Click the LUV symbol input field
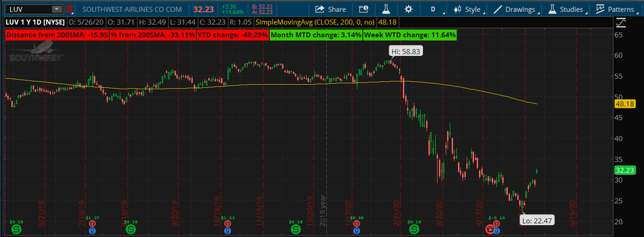Screen dimensions: 644x237 [33, 9]
